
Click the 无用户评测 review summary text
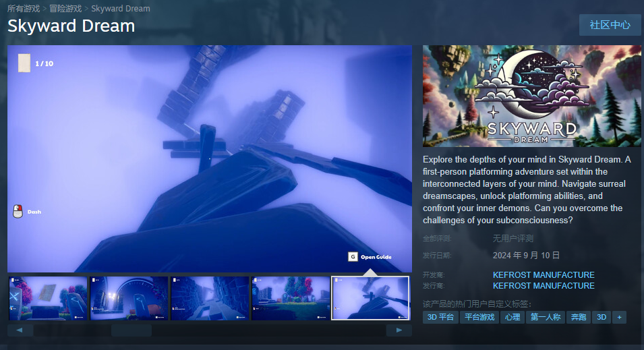tap(513, 238)
